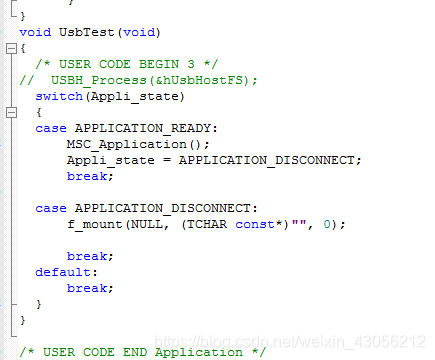Click the line 'case APPLICATION_READY:'
This screenshot has width=435, height=360.
click(127, 128)
